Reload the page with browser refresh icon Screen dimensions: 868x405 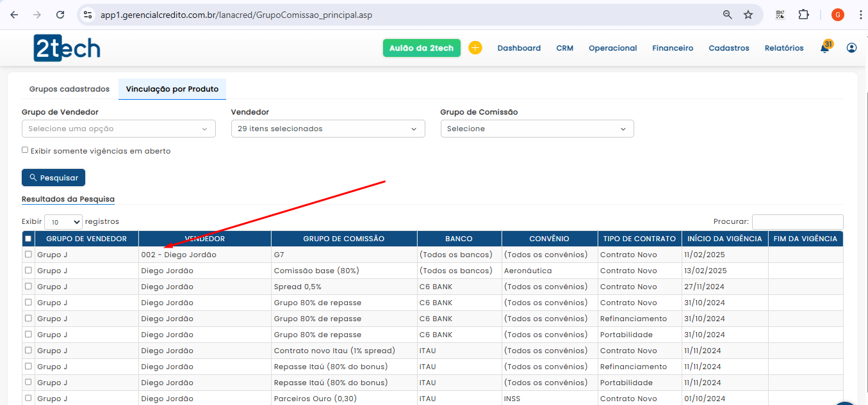click(x=60, y=15)
